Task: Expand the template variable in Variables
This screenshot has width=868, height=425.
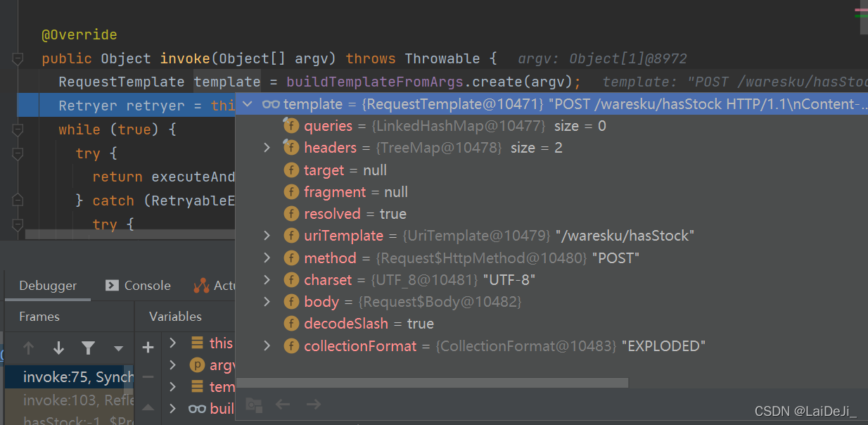Action: (x=173, y=387)
